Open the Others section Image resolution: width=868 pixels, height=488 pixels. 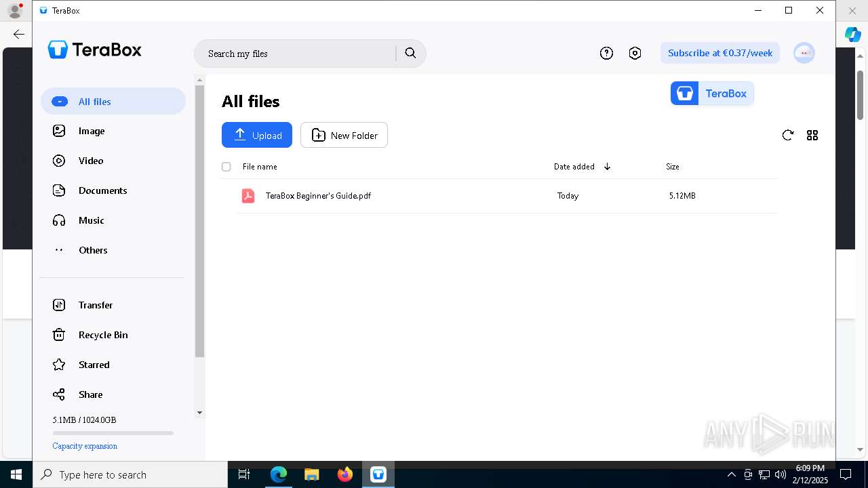coord(113,250)
